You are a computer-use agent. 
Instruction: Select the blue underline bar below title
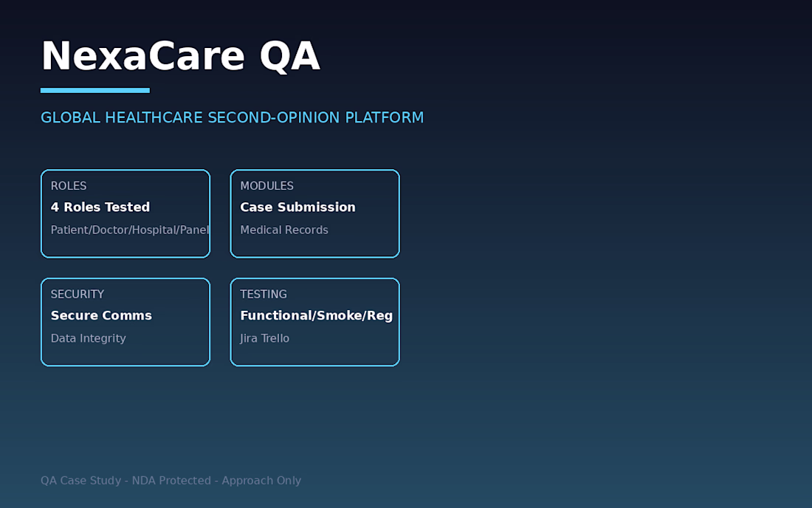95,91
